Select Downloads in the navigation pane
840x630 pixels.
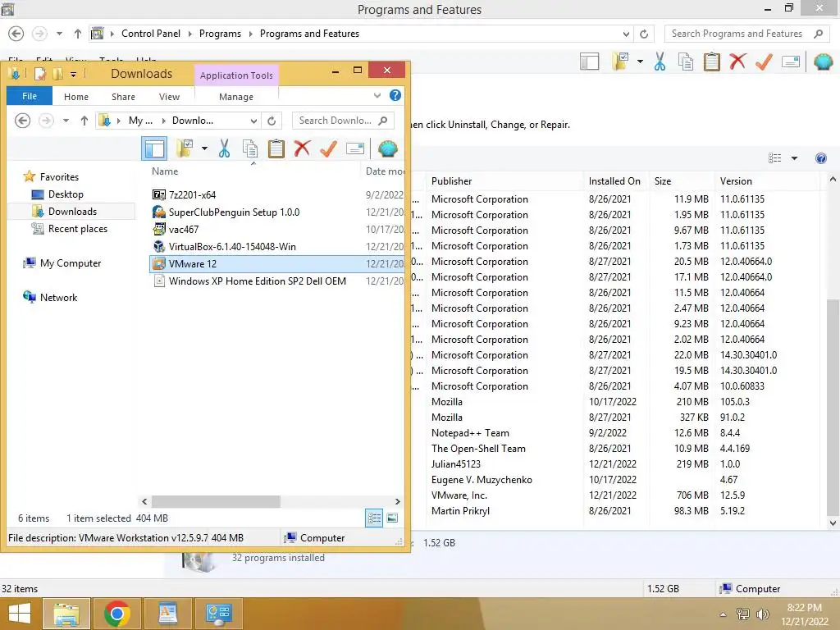pos(72,212)
